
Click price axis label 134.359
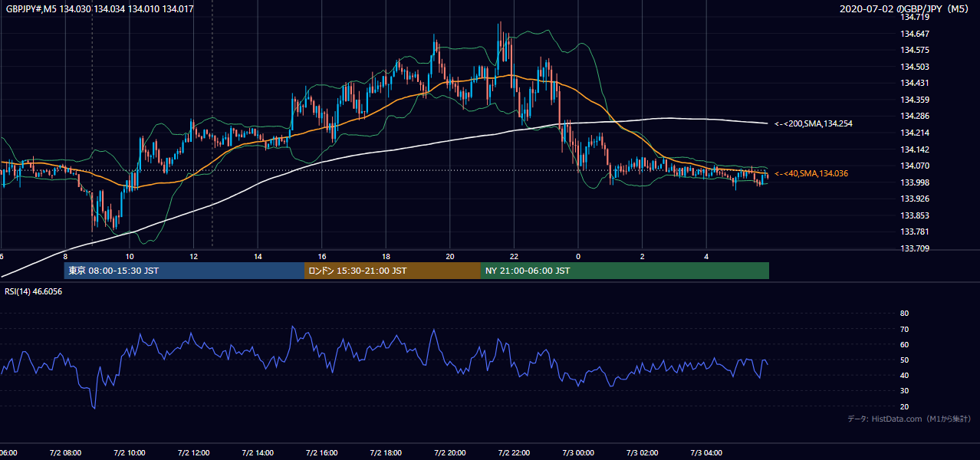[x=915, y=100]
